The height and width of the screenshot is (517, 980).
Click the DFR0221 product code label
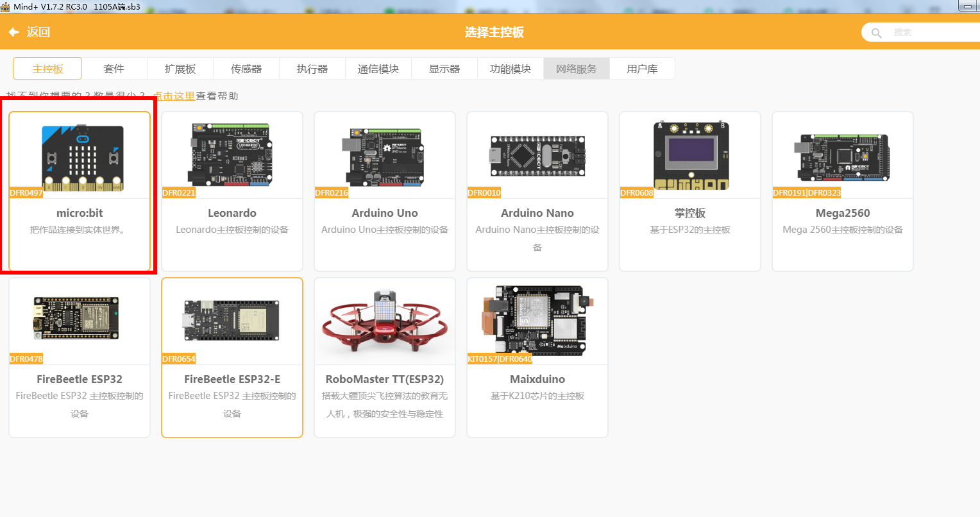tap(179, 193)
